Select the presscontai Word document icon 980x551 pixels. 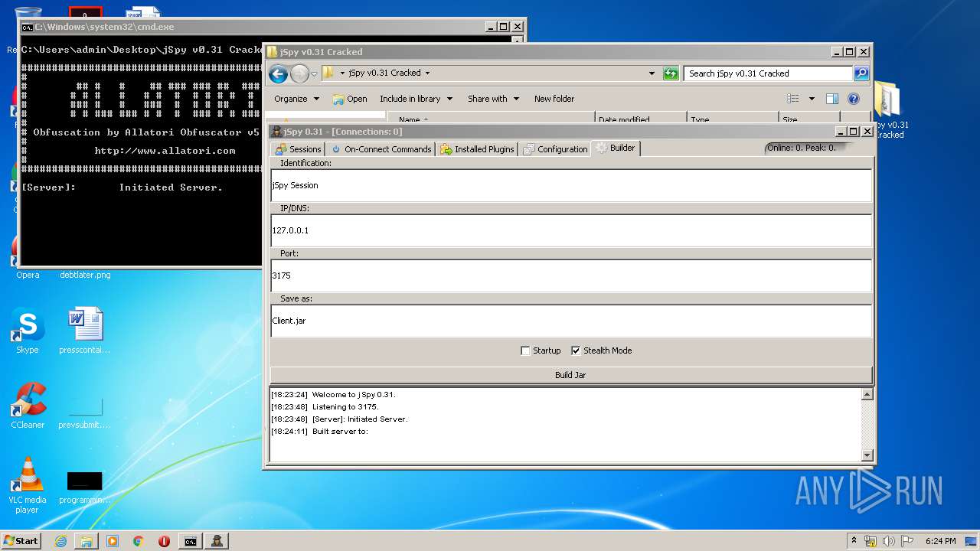[85, 331]
